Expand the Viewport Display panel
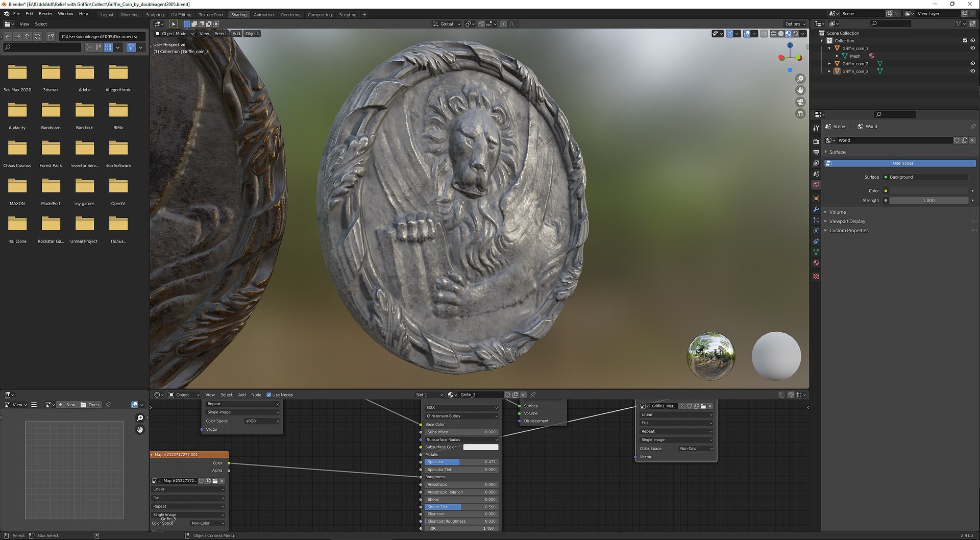The height and width of the screenshot is (540, 980). (x=847, y=221)
